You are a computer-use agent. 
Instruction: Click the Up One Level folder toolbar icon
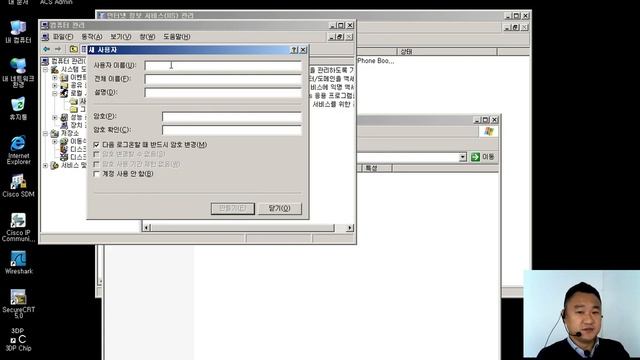73,49
